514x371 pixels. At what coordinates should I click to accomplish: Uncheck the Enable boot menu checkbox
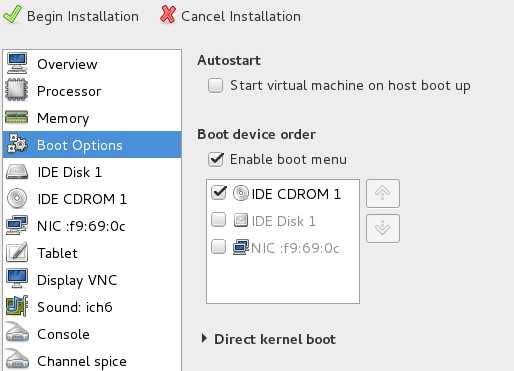[215, 159]
